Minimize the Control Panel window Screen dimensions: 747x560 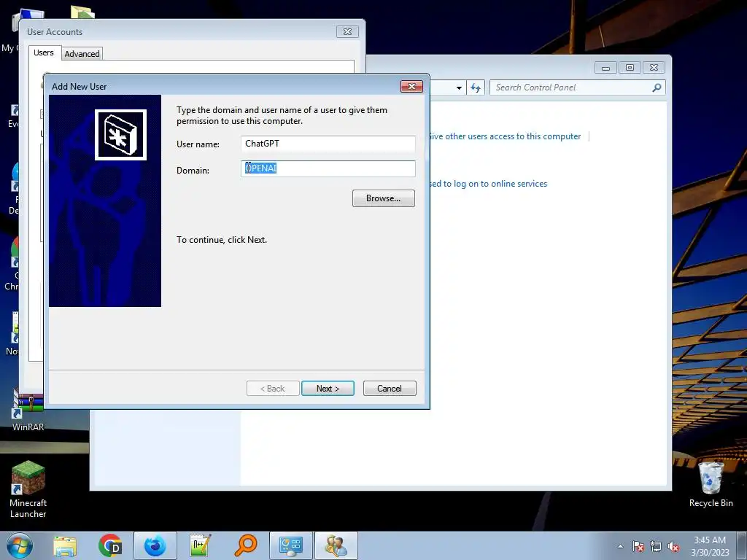(605, 68)
